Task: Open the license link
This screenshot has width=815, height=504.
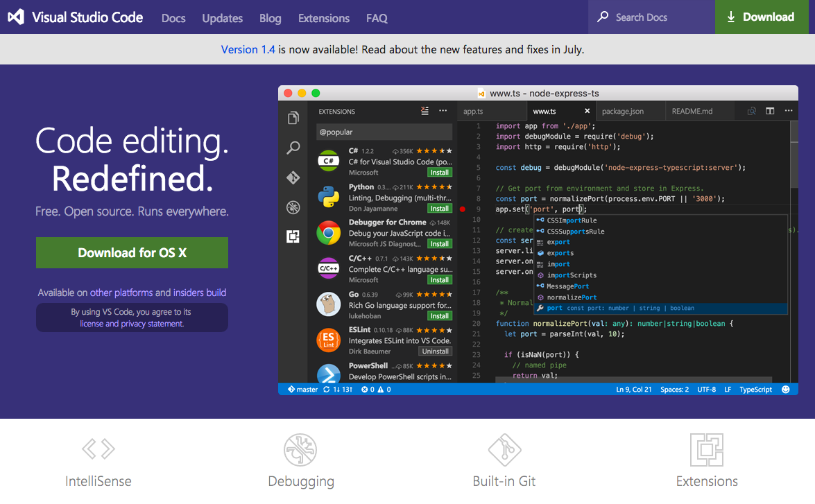Action: coord(92,324)
